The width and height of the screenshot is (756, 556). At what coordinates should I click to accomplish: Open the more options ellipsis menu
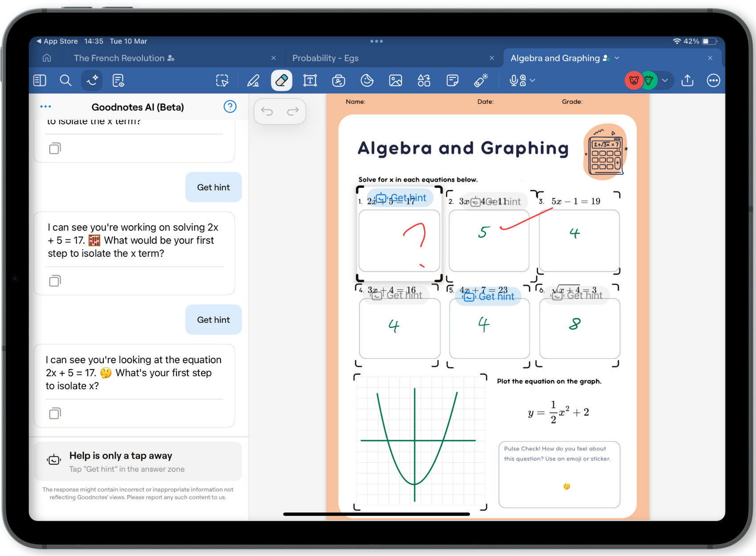[x=713, y=81]
